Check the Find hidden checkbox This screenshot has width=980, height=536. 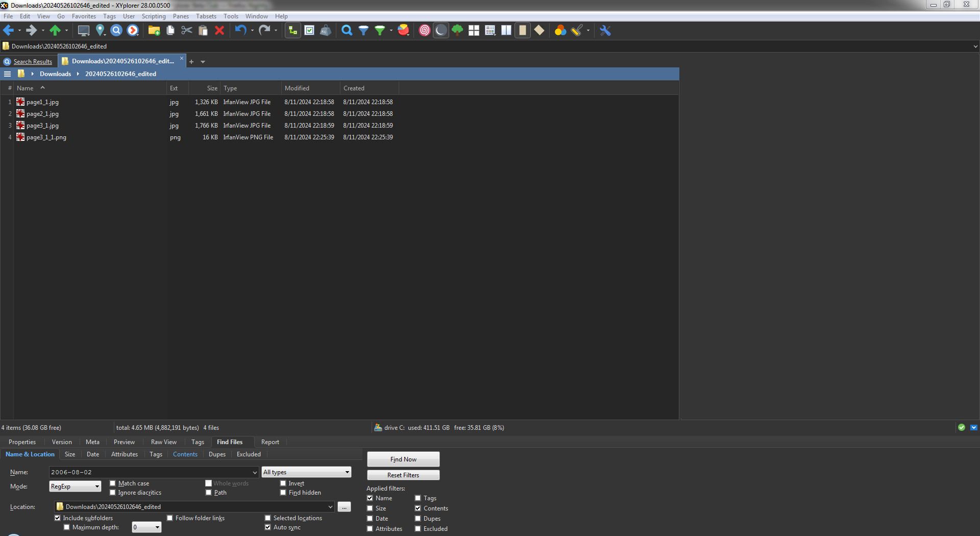(x=283, y=493)
